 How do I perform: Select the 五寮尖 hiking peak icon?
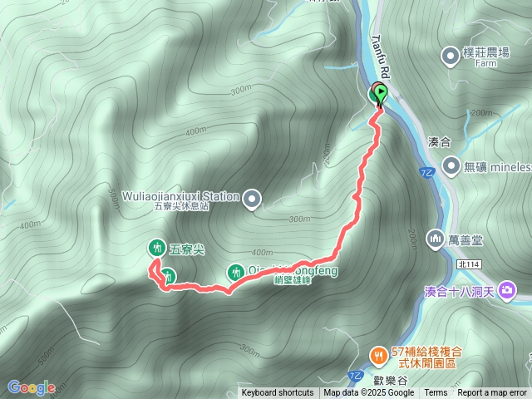157,249
